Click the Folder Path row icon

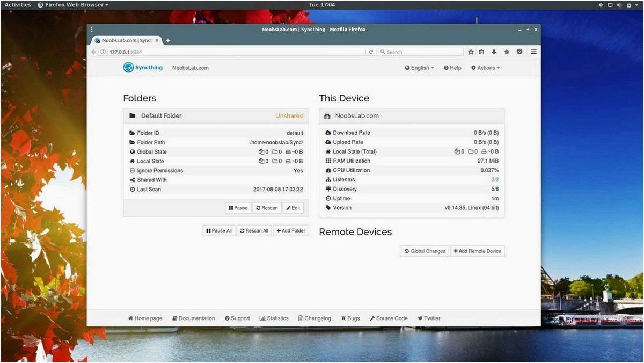(x=133, y=142)
